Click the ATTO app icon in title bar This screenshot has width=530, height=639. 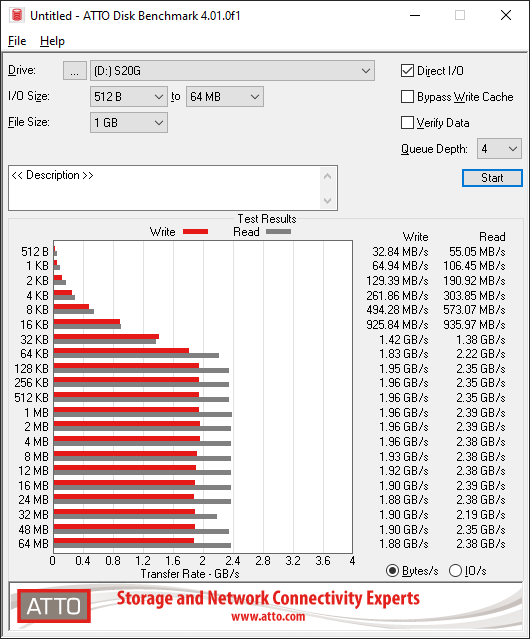click(x=17, y=15)
